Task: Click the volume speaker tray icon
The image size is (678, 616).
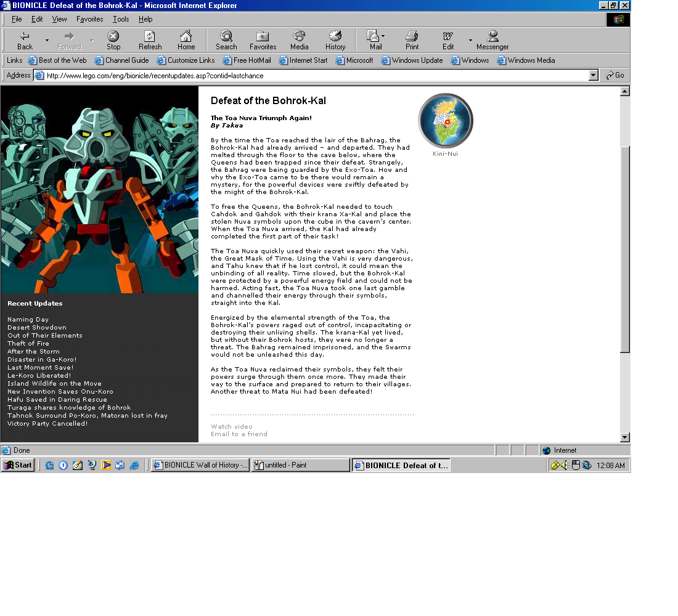Action: [x=564, y=466]
